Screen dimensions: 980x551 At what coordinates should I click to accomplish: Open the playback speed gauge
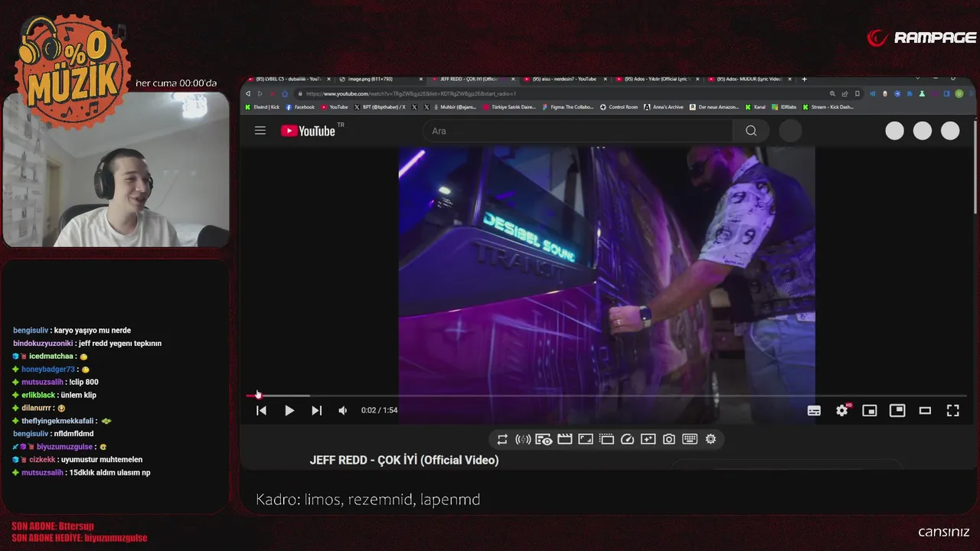627,439
